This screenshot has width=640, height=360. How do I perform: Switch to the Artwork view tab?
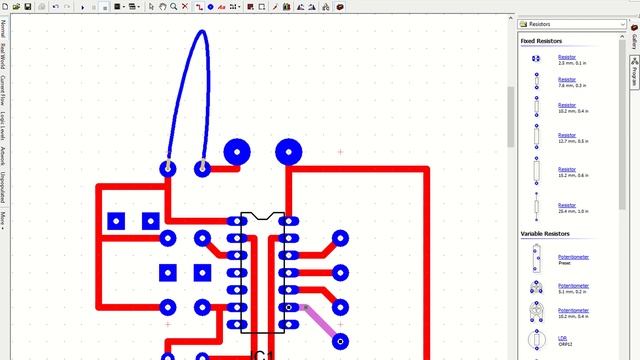click(x=3, y=156)
